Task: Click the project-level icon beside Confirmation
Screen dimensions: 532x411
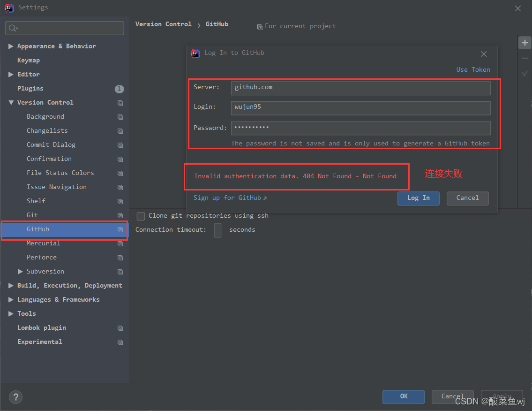Action: click(x=120, y=160)
